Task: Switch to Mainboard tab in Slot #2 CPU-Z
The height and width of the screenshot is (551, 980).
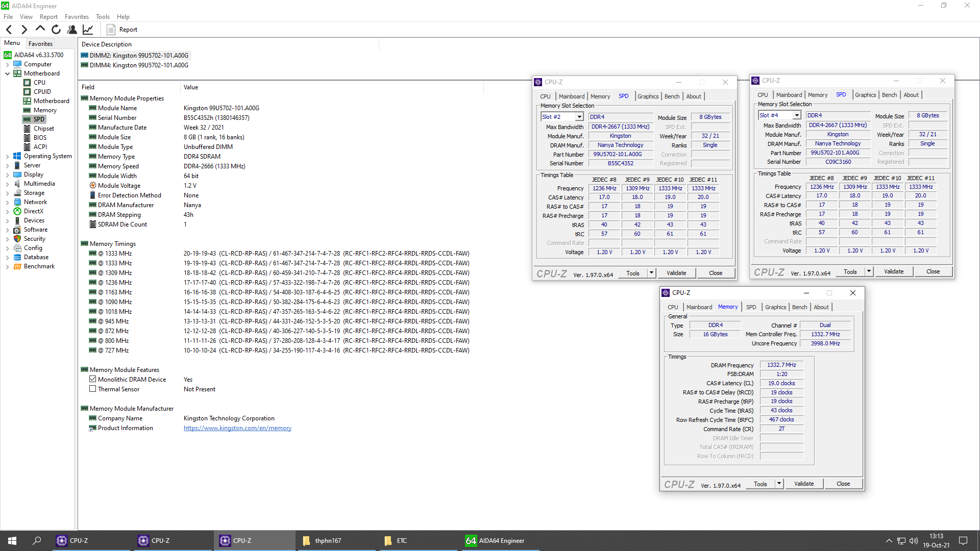Action: [x=571, y=96]
